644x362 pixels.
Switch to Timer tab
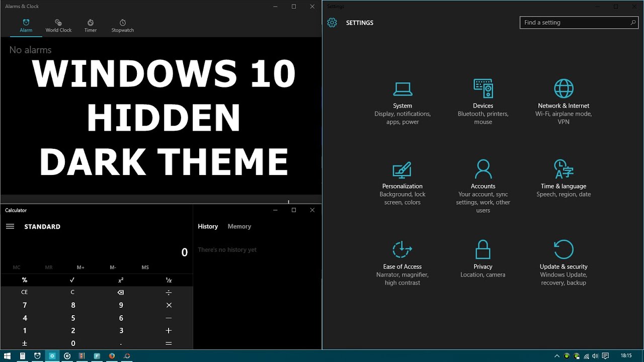[91, 26]
